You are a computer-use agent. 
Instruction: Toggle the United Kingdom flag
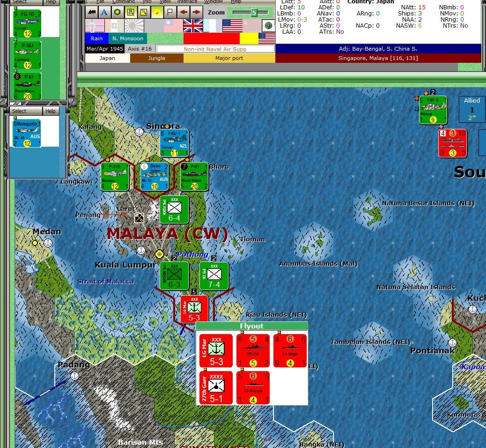tap(193, 26)
